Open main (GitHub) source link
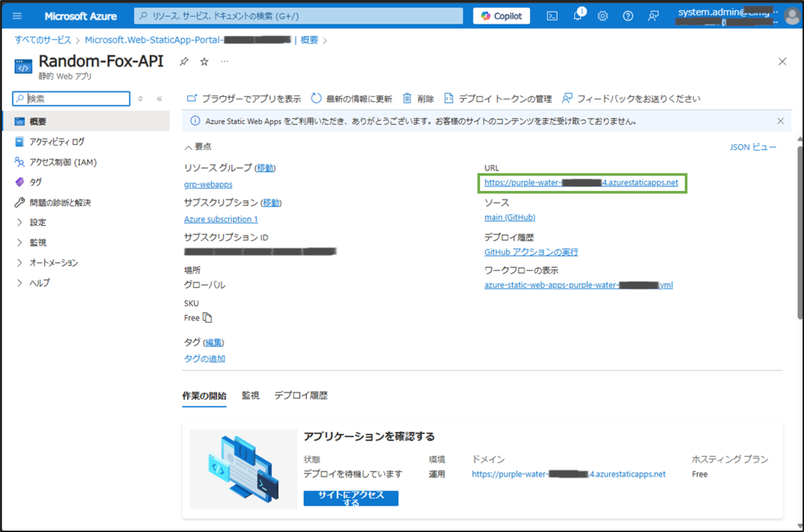Screen dimensions: 804x532 pyautogui.click(x=510, y=217)
